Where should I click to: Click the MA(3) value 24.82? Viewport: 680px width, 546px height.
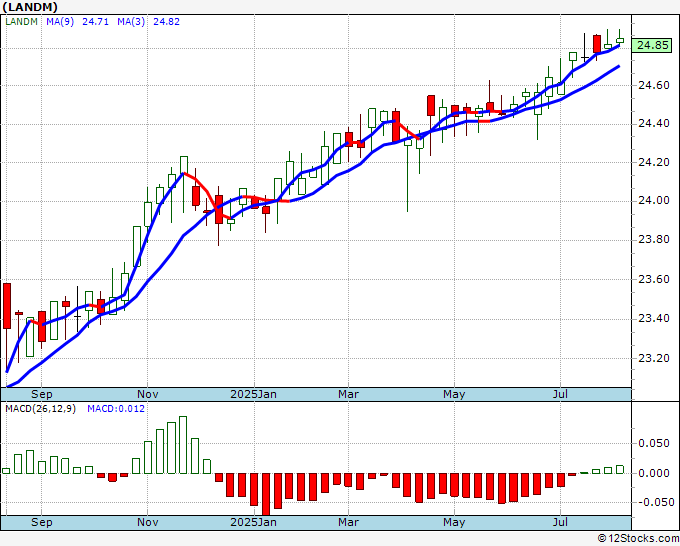point(167,22)
